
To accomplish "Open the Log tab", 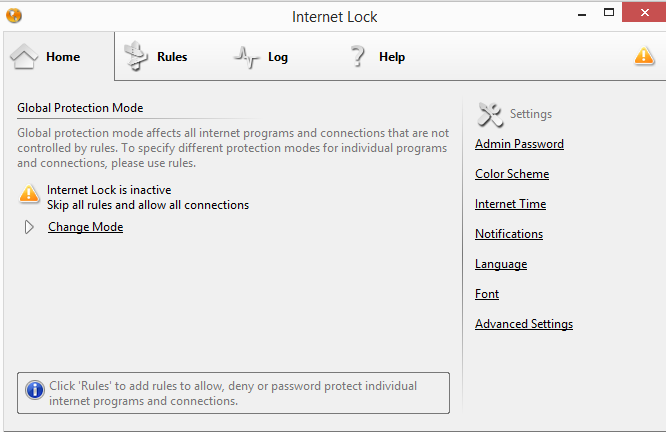I will pos(277,57).
